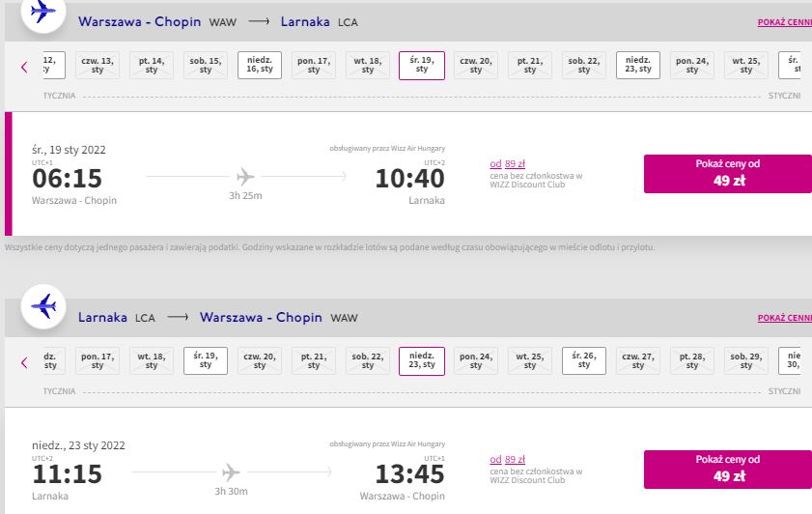Click the return flight airplane logo icon
The image size is (812, 514).
click(43, 306)
